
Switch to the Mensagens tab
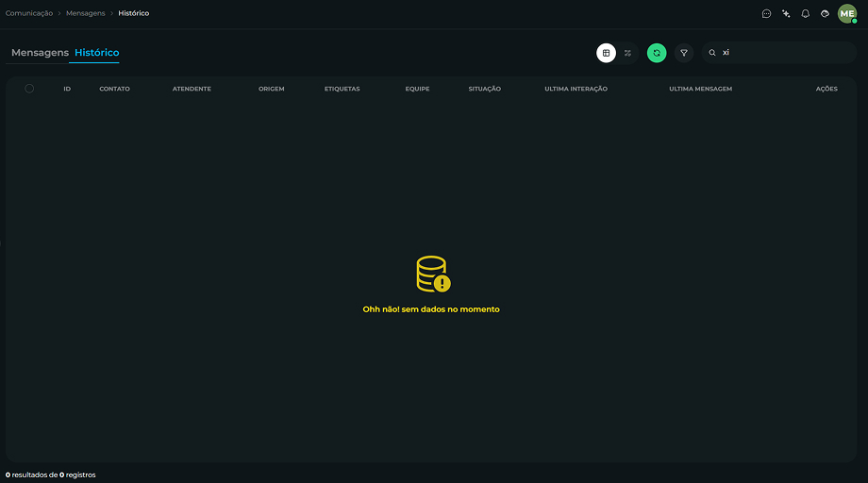(40, 53)
